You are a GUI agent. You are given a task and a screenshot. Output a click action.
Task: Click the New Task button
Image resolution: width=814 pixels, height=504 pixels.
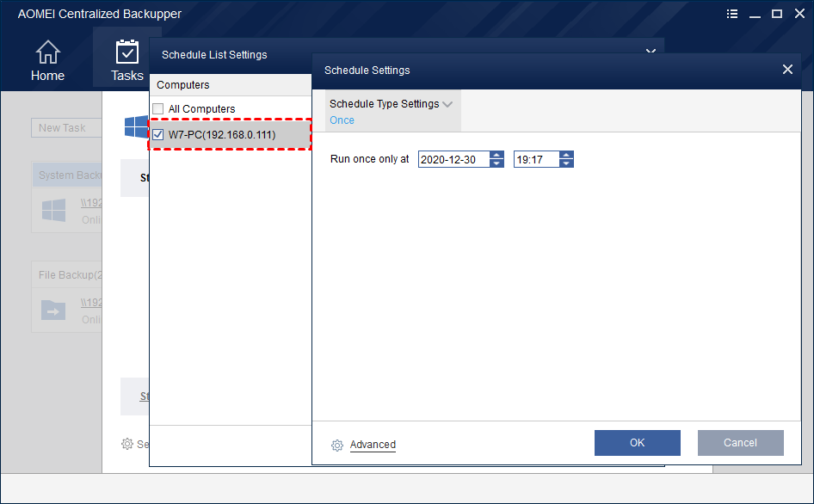pyautogui.click(x=66, y=127)
